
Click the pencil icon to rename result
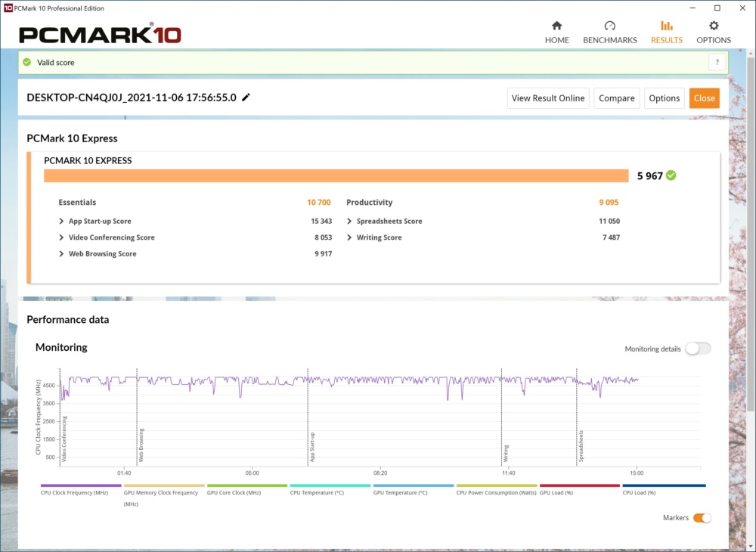click(x=246, y=98)
